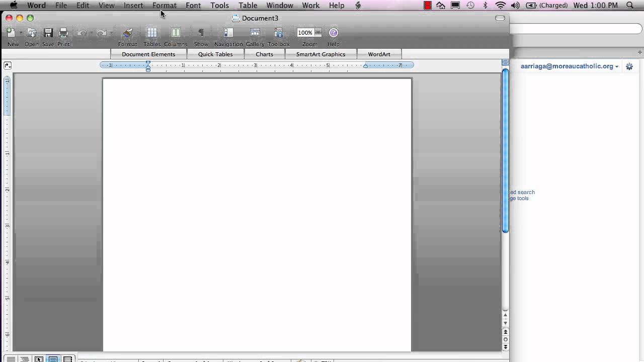Screen dimensions: 644x362
Task: Open the Tables toolbar tool
Action: 152,33
